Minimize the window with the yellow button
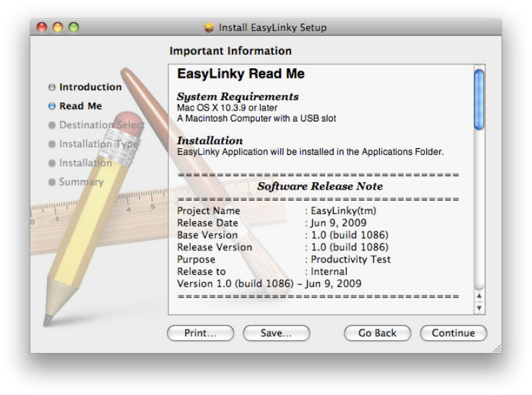 [58, 27]
